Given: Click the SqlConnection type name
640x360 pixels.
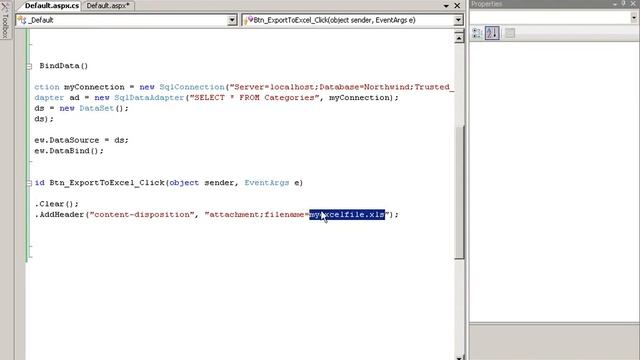Looking at the screenshot, I should point(192,87).
